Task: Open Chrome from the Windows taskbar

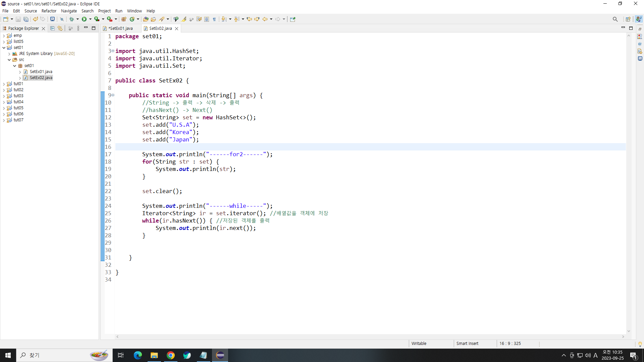Action: pyautogui.click(x=171, y=355)
